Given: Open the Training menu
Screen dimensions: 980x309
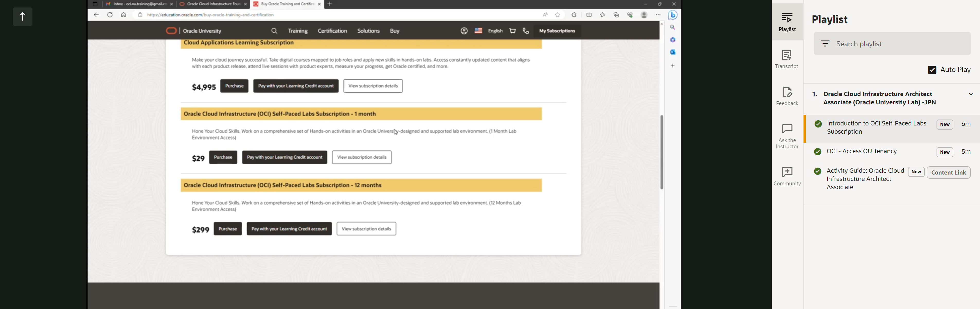Looking at the screenshot, I should pyautogui.click(x=298, y=31).
